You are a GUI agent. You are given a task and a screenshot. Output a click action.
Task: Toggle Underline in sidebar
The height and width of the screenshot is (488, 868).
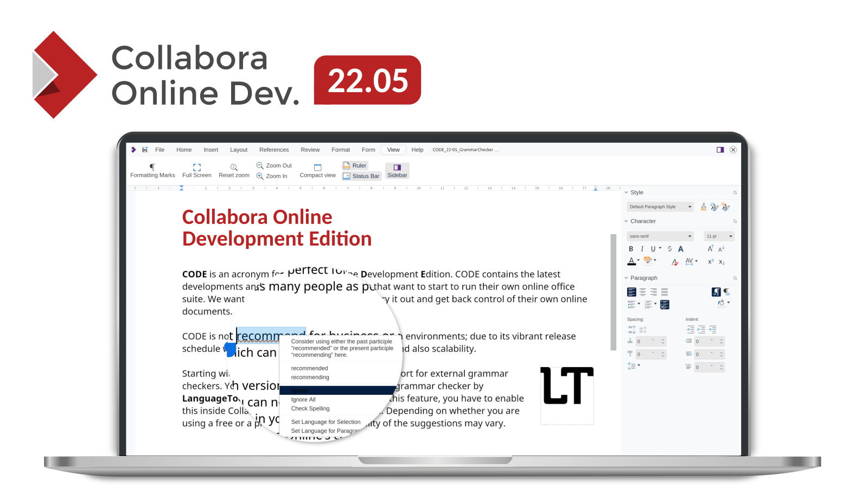(x=653, y=249)
